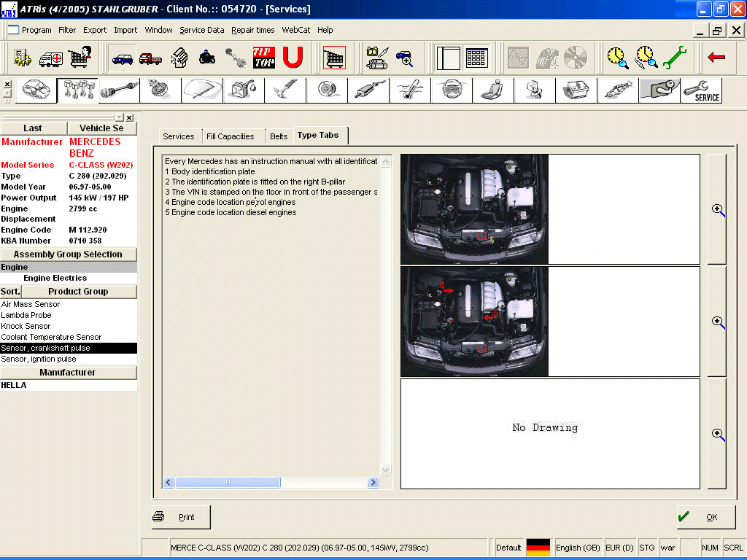Click the Assembly Group Selection header

pos(68,254)
